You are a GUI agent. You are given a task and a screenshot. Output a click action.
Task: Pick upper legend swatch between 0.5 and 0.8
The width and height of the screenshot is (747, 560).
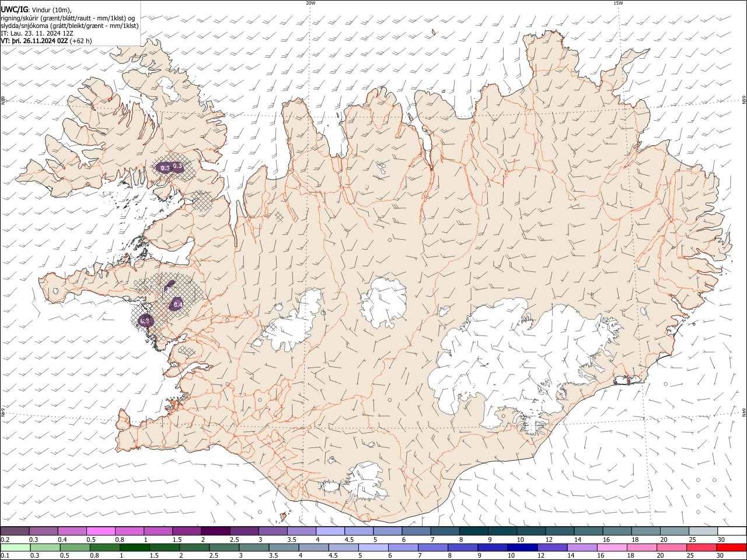(x=101, y=531)
